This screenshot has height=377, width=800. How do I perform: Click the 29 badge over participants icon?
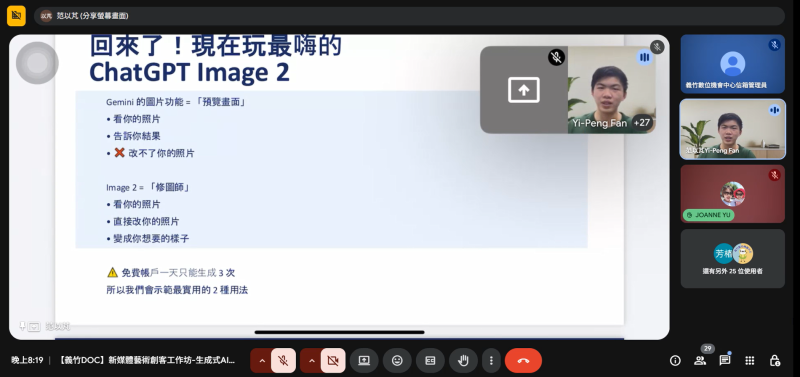707,349
